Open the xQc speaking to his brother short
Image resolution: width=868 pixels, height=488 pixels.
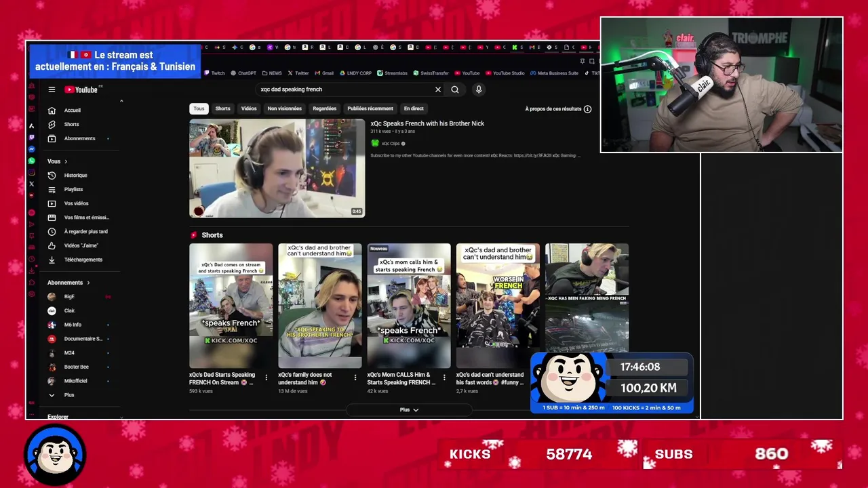[319, 306]
